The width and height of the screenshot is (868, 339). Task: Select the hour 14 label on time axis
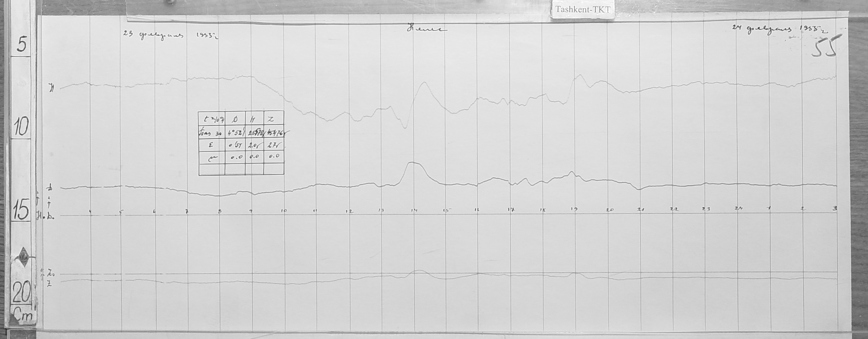[x=414, y=210]
